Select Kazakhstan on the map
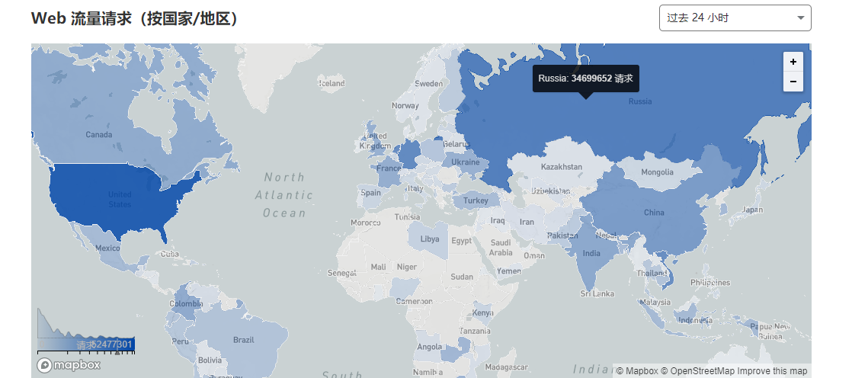Image resolution: width=868 pixels, height=378 pixels. tap(561, 166)
